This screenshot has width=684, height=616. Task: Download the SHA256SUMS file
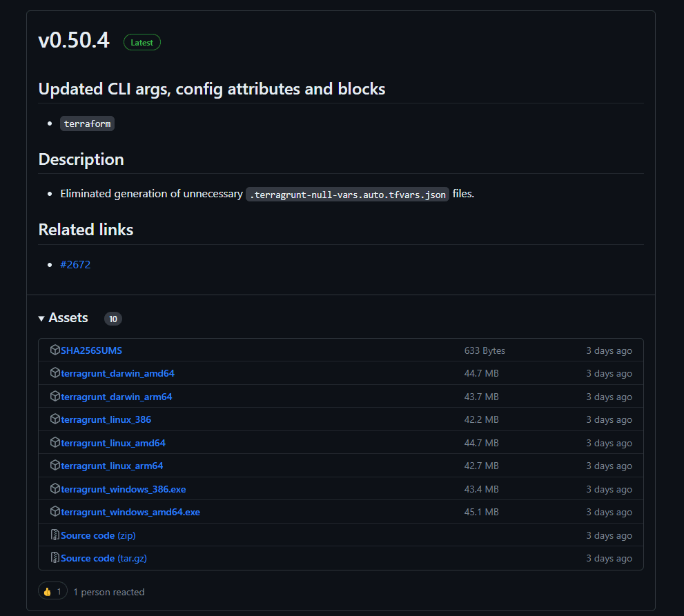coord(91,350)
